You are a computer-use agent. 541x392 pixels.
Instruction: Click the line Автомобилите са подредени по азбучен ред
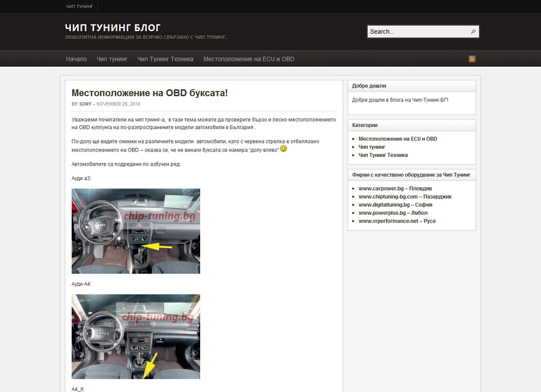pyautogui.click(x=126, y=164)
